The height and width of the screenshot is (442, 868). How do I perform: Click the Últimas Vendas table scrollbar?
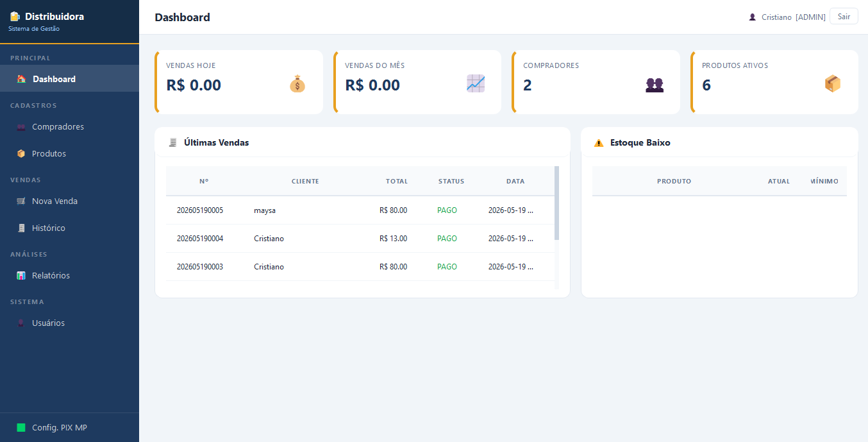click(x=556, y=203)
